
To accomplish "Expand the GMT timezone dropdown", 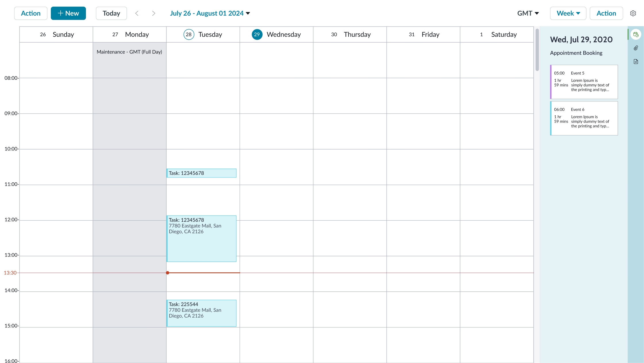I will click(528, 13).
